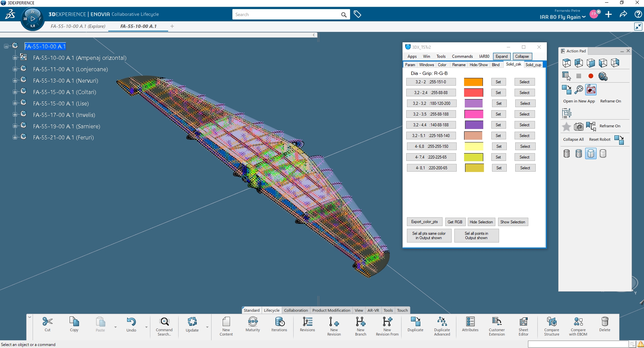Screen dimensions: 644x348
Task: Click the New Revision icon
Action: (334, 322)
